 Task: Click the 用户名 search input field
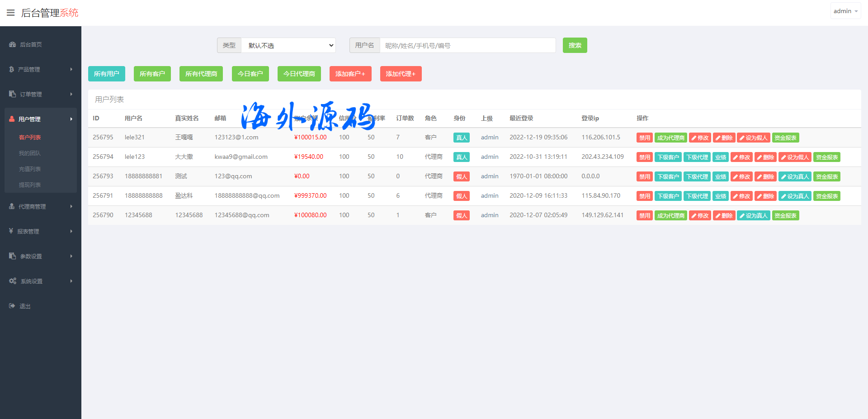[467, 45]
